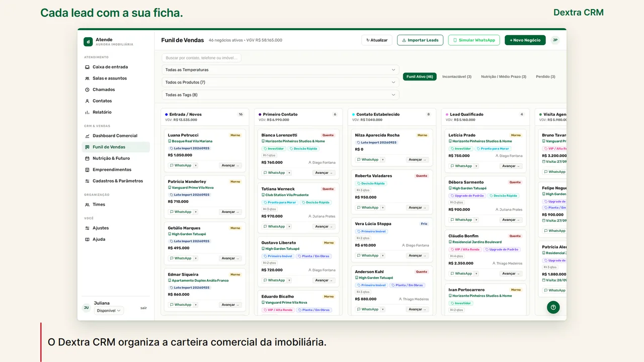The height and width of the screenshot is (362, 644).
Task: Switch to Nutrição / Médio Prazo tab
Action: pos(504,77)
